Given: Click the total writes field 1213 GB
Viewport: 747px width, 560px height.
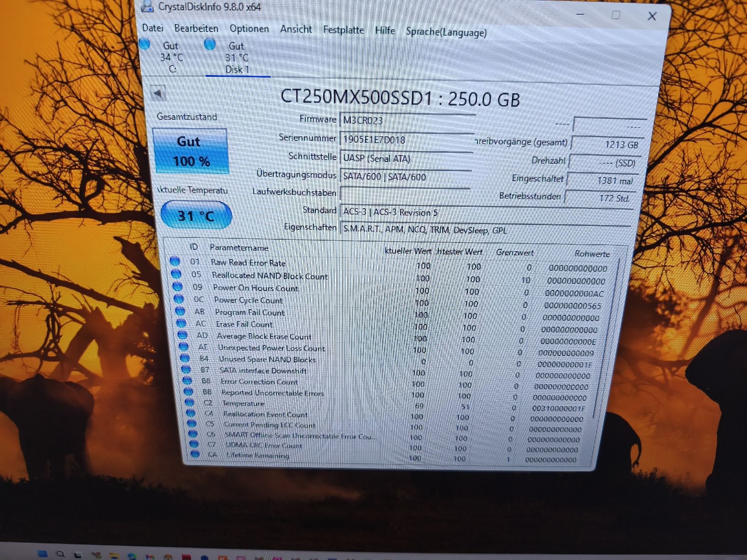Looking at the screenshot, I should pos(607,144).
